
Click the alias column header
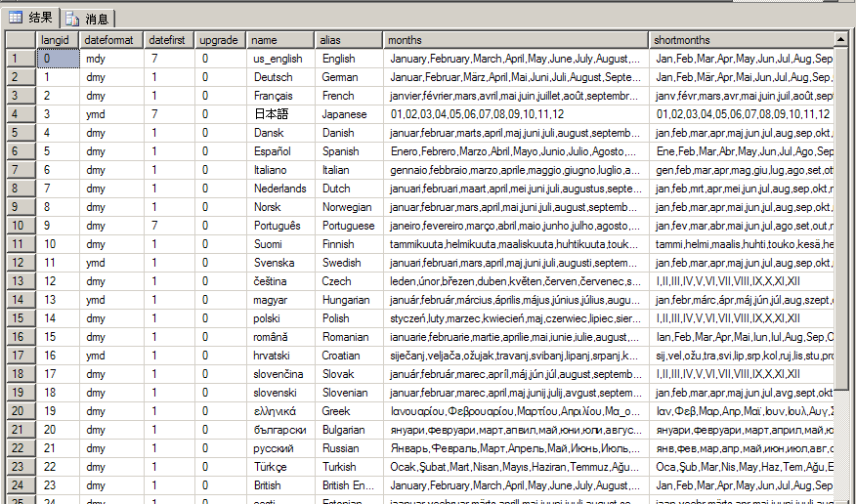[348, 40]
